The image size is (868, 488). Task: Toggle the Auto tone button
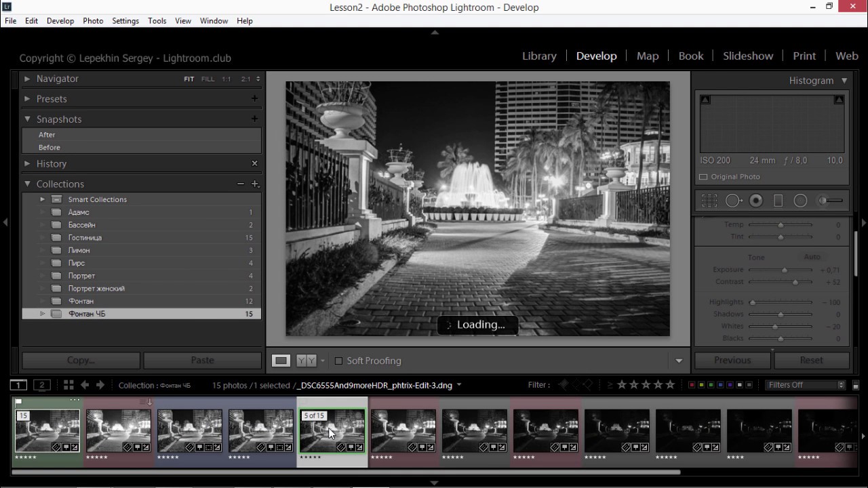(x=812, y=257)
